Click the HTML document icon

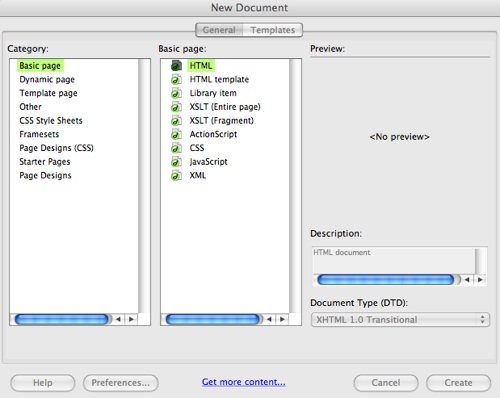coord(176,66)
